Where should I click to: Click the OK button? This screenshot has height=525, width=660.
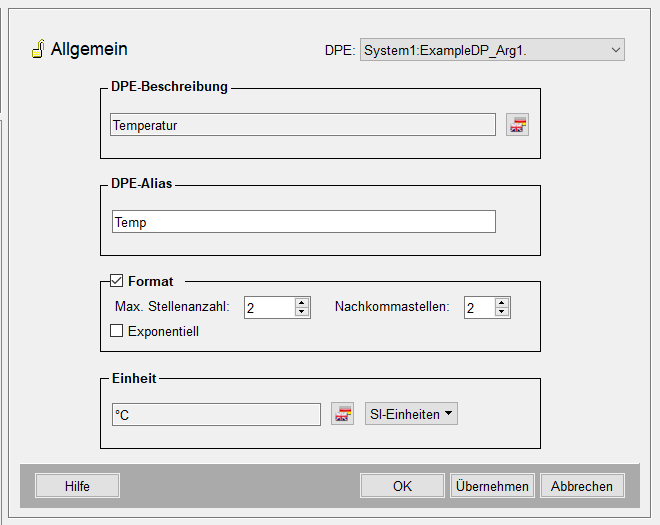click(402, 486)
